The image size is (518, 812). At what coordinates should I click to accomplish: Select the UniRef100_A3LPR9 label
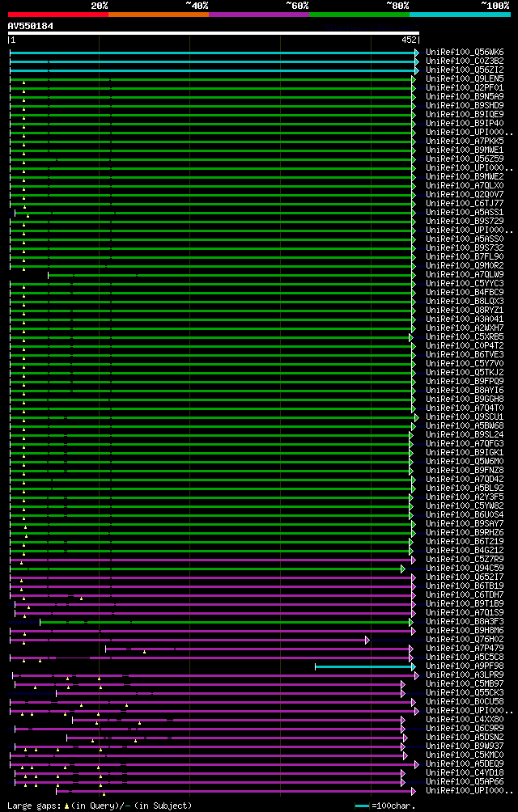[x=465, y=675]
